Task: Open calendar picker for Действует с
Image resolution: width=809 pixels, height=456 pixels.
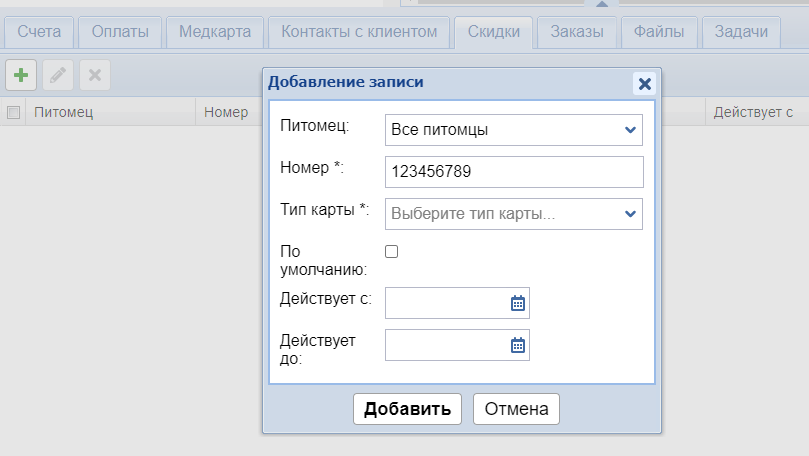Action: point(517,303)
